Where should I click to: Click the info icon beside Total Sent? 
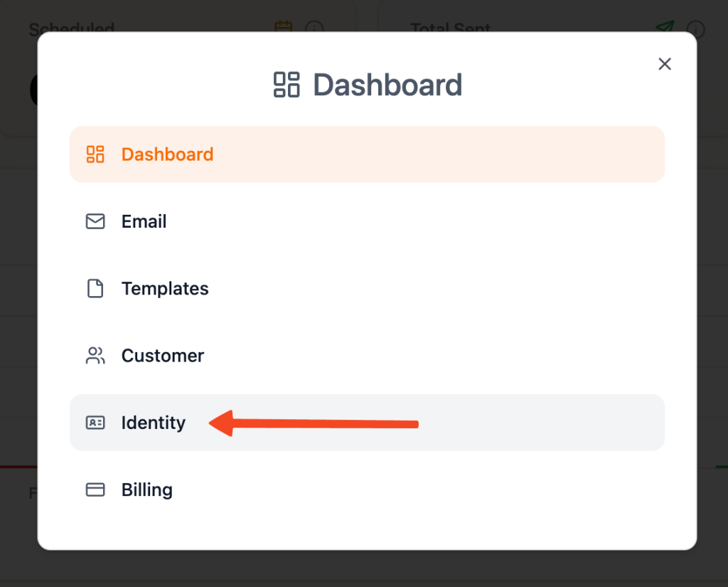[x=696, y=28]
